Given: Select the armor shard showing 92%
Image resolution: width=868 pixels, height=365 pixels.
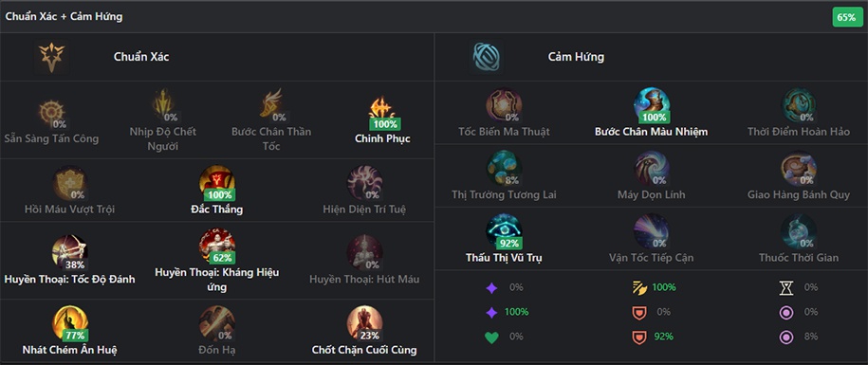Looking at the screenshot, I should click(x=639, y=337).
